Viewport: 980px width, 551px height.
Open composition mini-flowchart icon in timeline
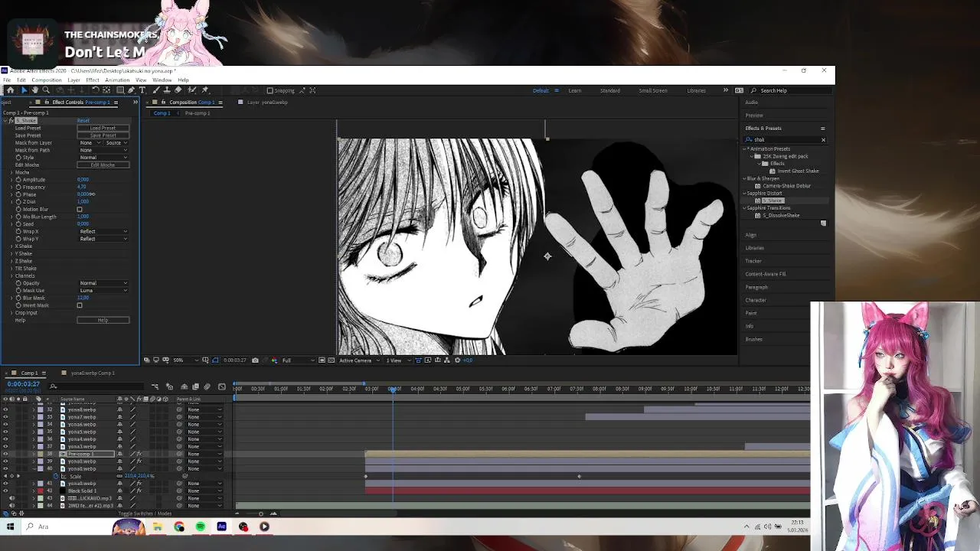tap(155, 386)
